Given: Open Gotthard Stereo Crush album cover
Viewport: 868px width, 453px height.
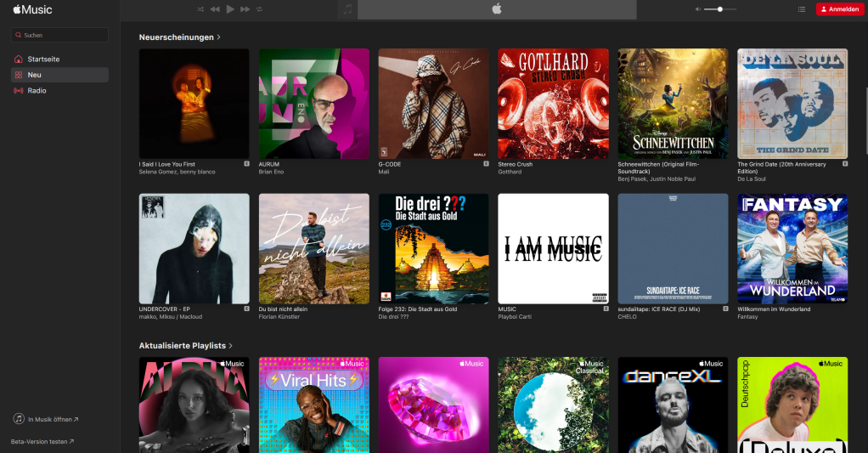Looking at the screenshot, I should (553, 104).
